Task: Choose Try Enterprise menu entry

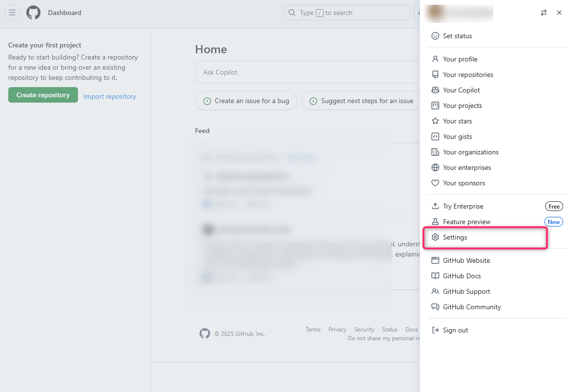Action: [497, 206]
